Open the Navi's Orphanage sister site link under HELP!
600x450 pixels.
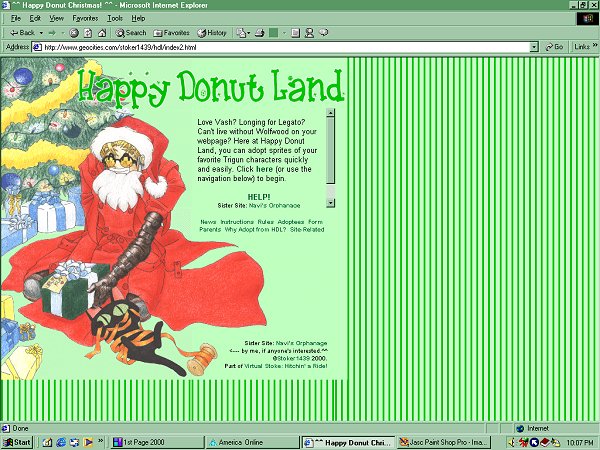tap(274, 205)
